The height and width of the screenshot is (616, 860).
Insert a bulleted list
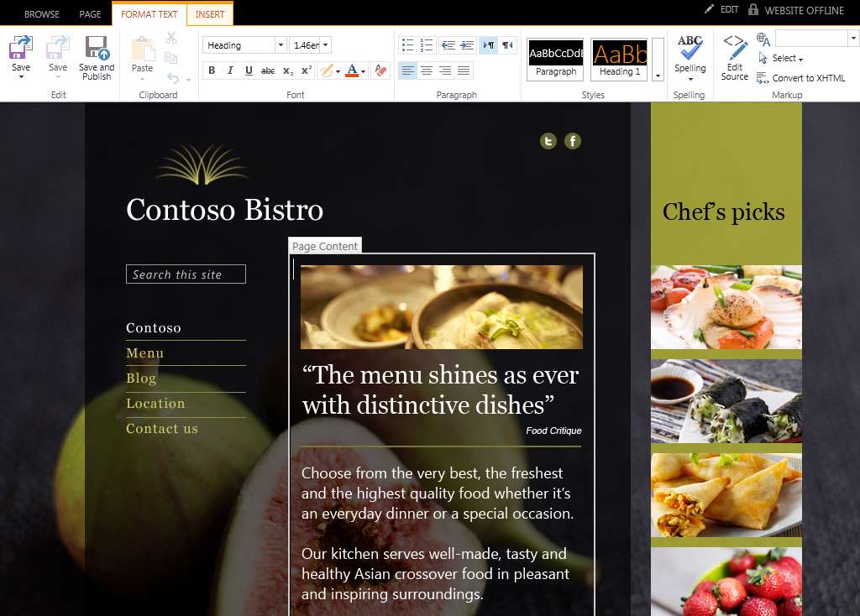(407, 45)
